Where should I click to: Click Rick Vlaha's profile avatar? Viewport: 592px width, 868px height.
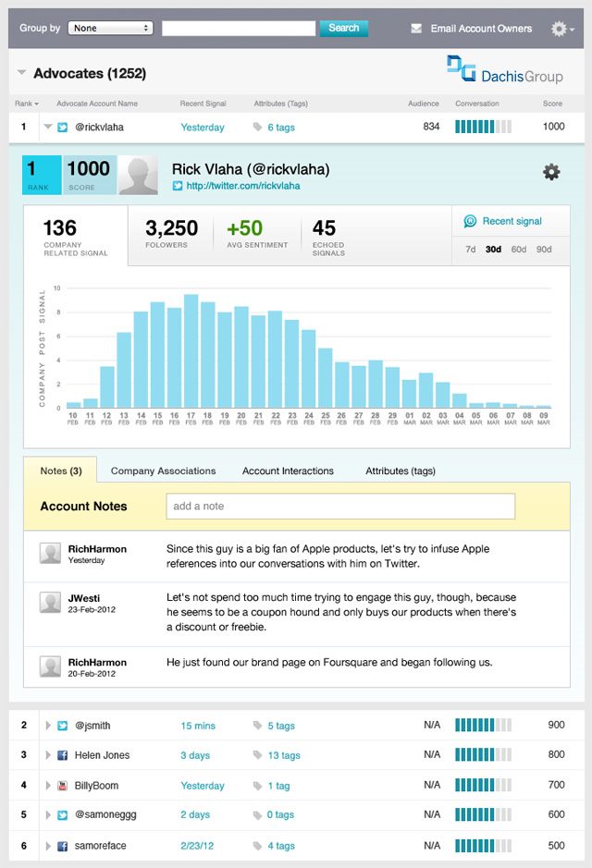138,175
